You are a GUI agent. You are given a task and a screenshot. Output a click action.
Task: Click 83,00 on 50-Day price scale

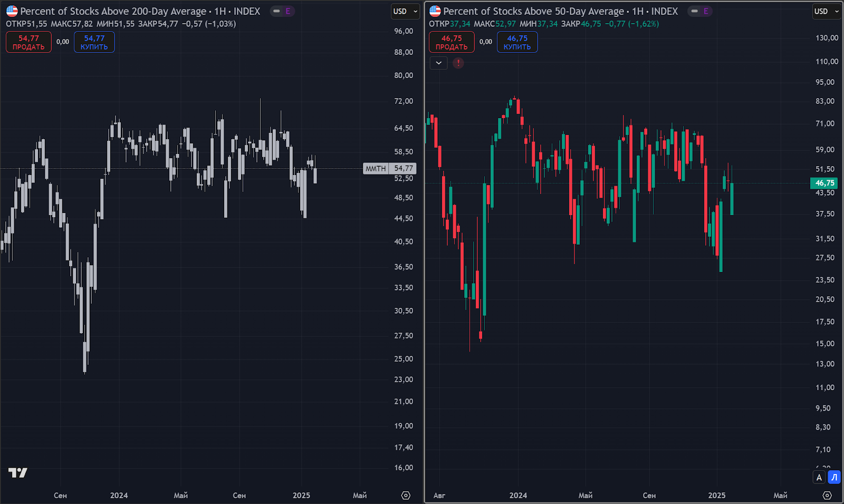[x=825, y=101]
